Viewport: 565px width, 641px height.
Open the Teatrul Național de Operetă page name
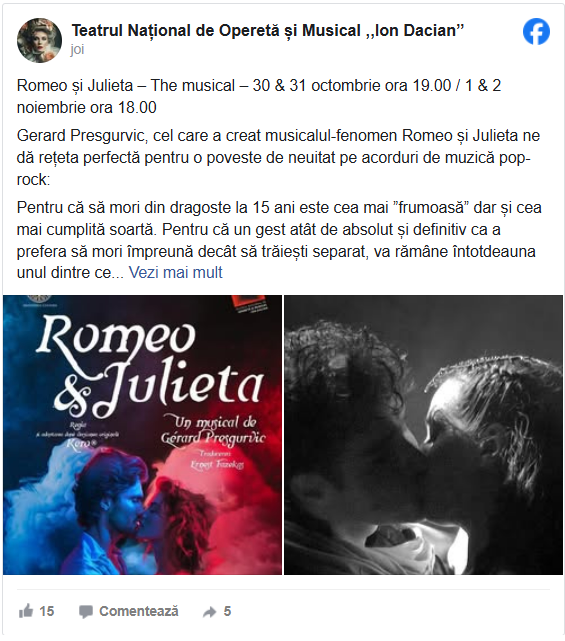point(268,30)
